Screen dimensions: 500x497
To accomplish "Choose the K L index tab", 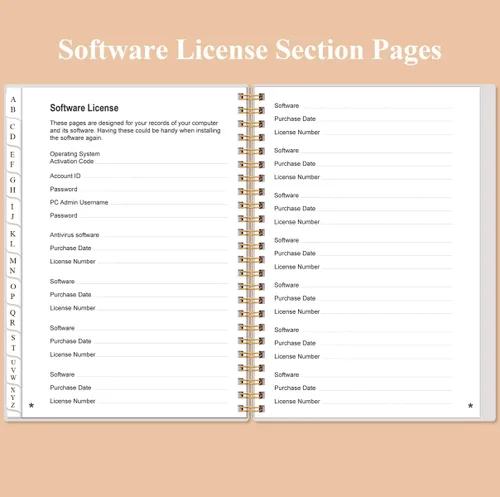I will pos(13,239).
